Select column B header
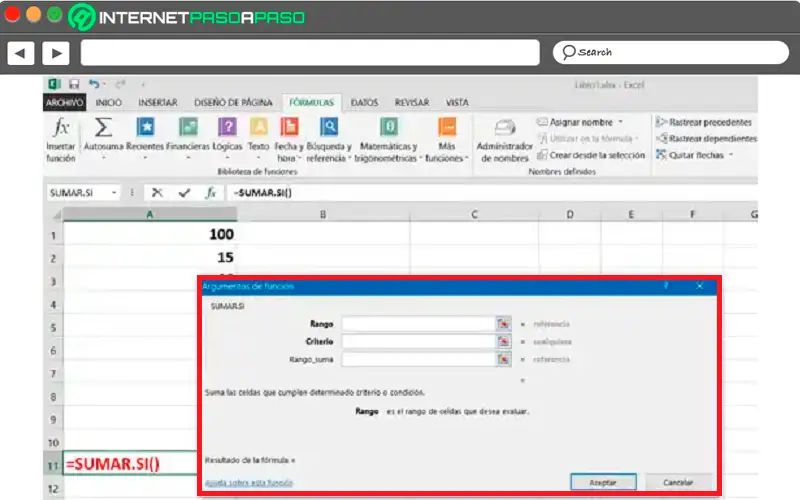 (x=323, y=214)
